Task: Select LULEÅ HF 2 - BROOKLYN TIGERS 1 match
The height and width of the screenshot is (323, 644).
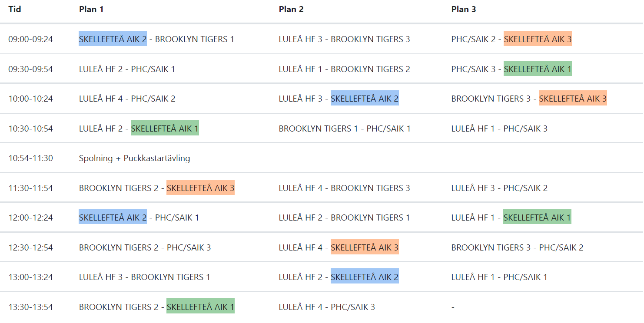Action: point(344,218)
